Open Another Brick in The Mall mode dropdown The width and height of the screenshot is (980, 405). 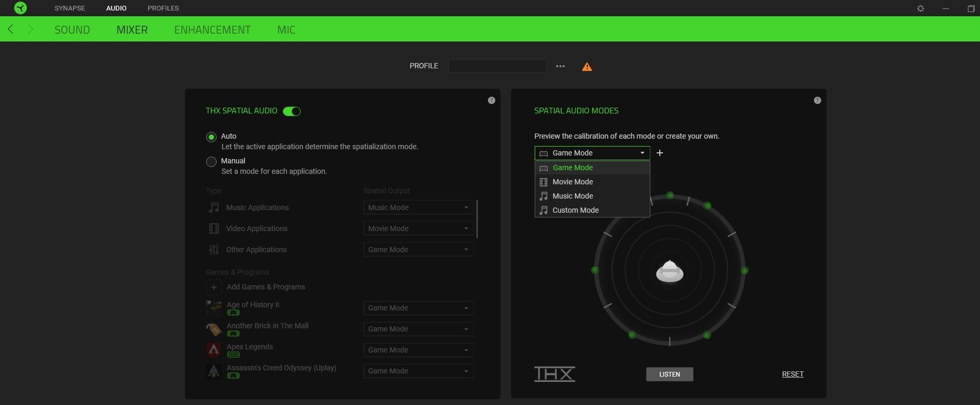tap(418, 329)
